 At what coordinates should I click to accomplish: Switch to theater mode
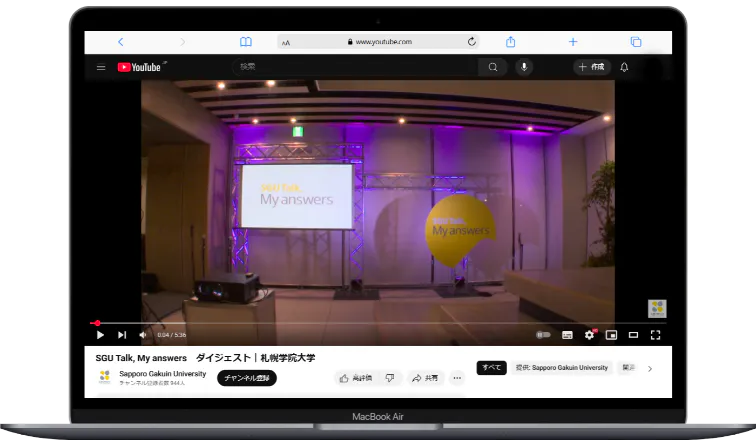[x=633, y=335]
